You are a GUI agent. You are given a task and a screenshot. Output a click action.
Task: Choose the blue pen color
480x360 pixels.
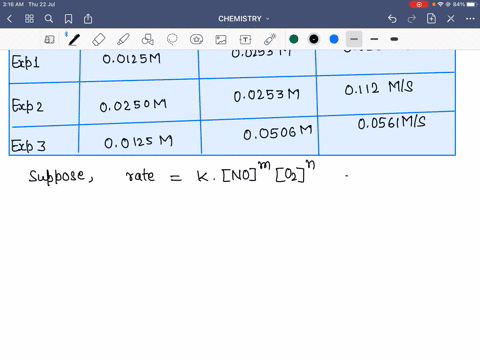(x=334, y=39)
